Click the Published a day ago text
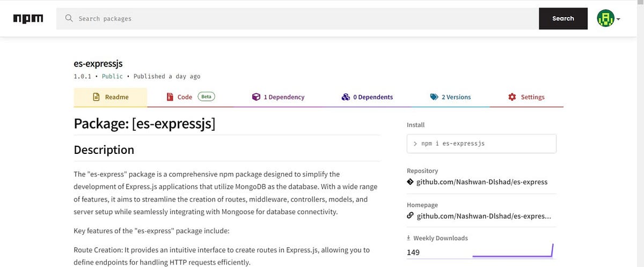The width and height of the screenshot is (644, 267). point(167,76)
